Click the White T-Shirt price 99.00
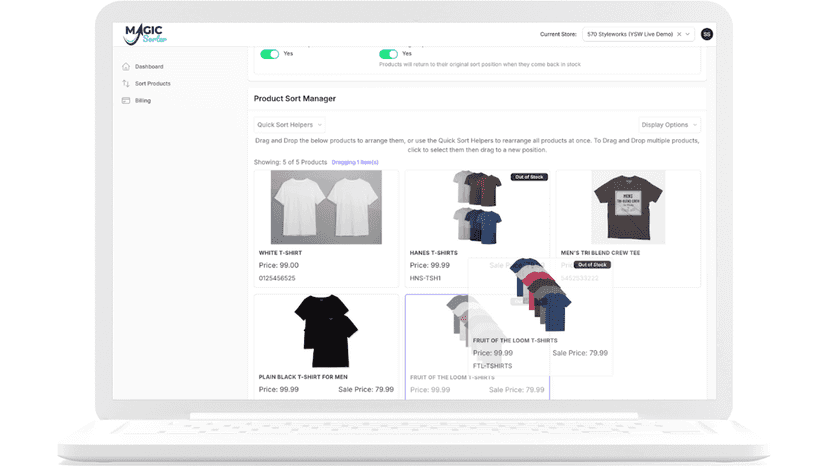Screen dimensions: 828x466 tap(279, 265)
